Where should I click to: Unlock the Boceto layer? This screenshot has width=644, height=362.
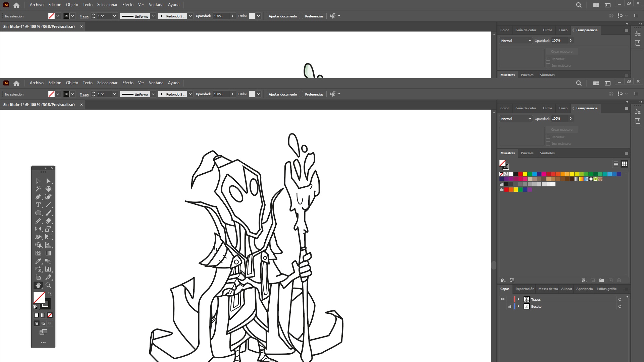(x=510, y=307)
